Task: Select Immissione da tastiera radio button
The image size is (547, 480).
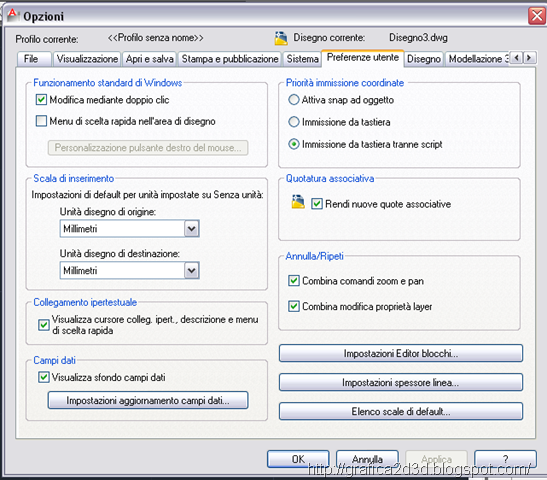Action: (294, 122)
